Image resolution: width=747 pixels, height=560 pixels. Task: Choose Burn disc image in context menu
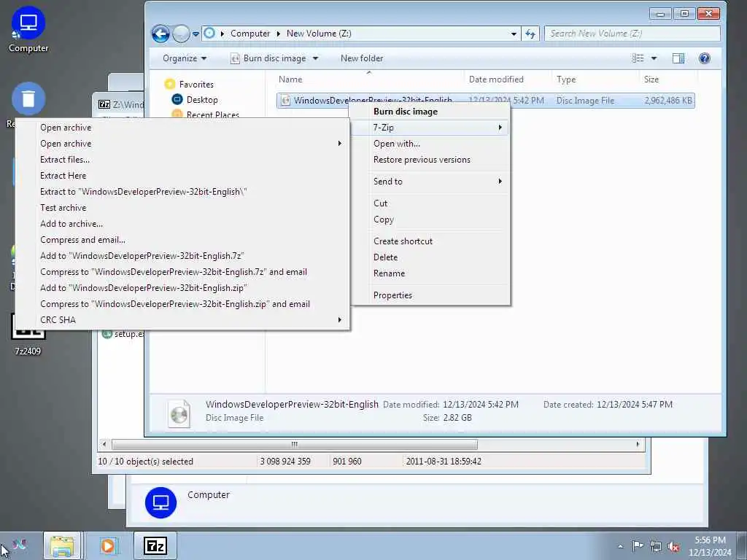pos(430,112)
